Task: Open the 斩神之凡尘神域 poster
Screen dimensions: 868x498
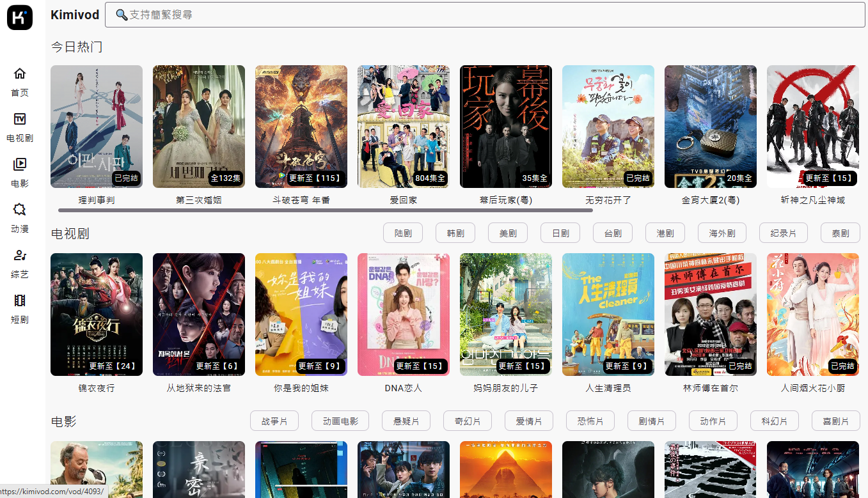Action: pyautogui.click(x=813, y=127)
